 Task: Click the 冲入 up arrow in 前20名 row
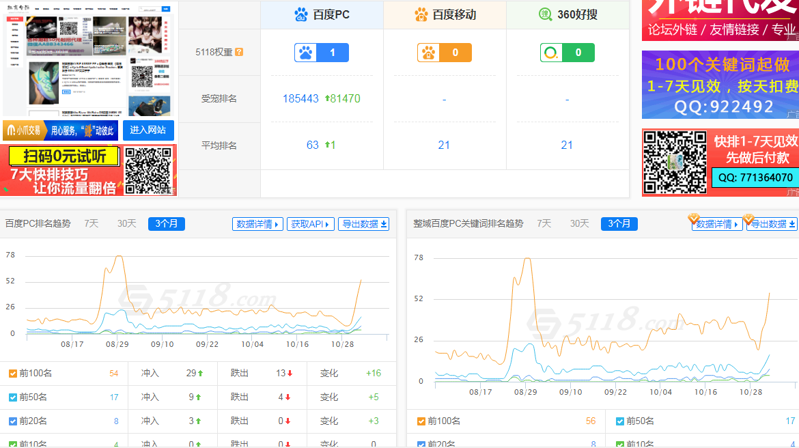click(x=198, y=421)
